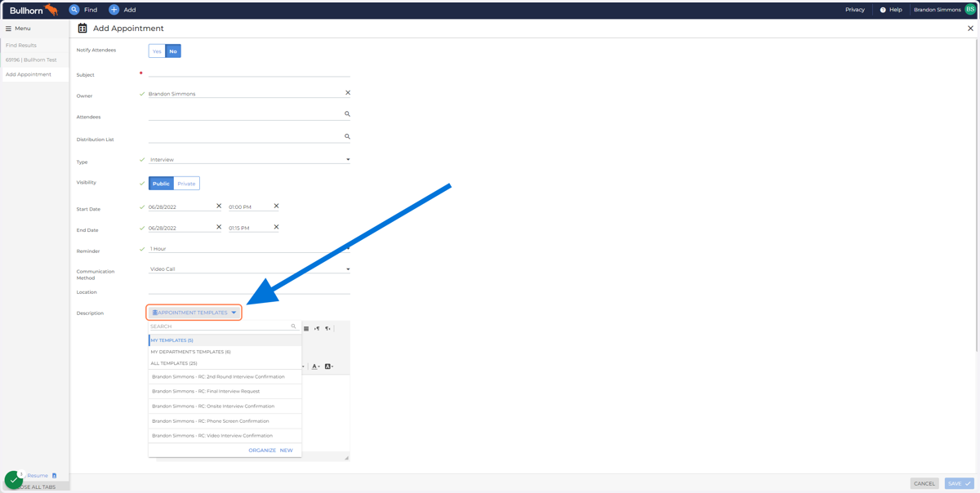Click the text alignment editor icon
The width and height of the screenshot is (980, 493).
(x=306, y=329)
